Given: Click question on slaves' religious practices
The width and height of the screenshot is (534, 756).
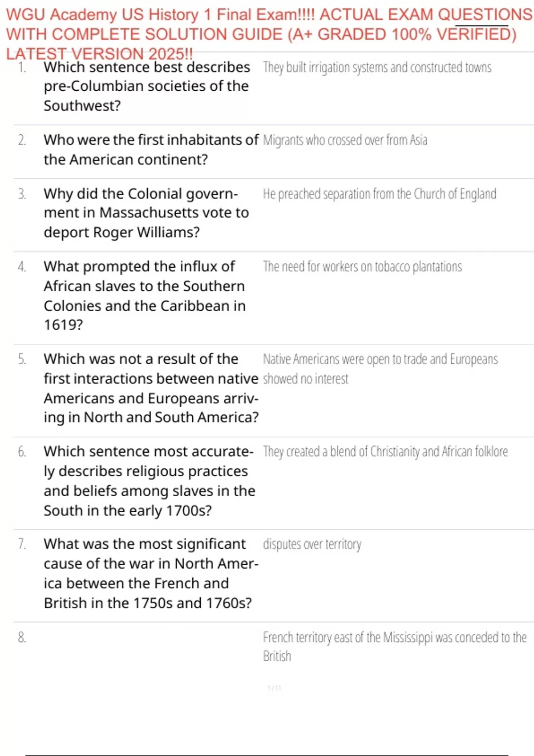Looking at the screenshot, I should (149, 481).
